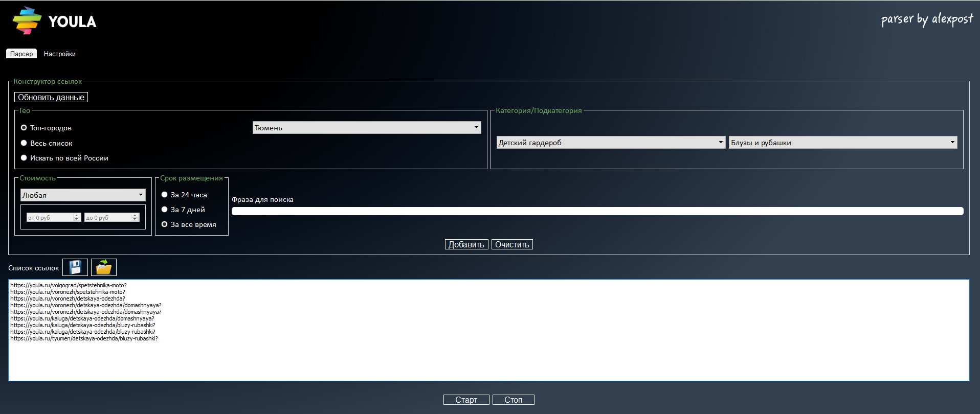Choose 'За 24 часа' posting period
The image size is (980, 414).
(165, 195)
